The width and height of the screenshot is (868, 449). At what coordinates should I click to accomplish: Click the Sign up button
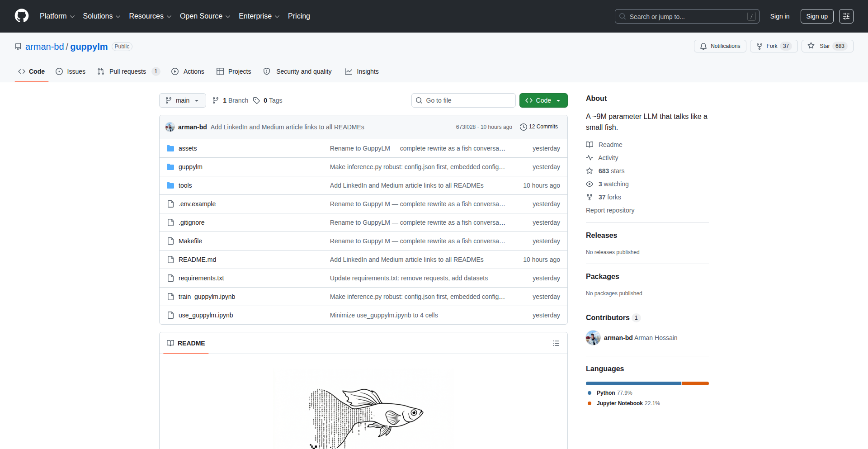816,16
